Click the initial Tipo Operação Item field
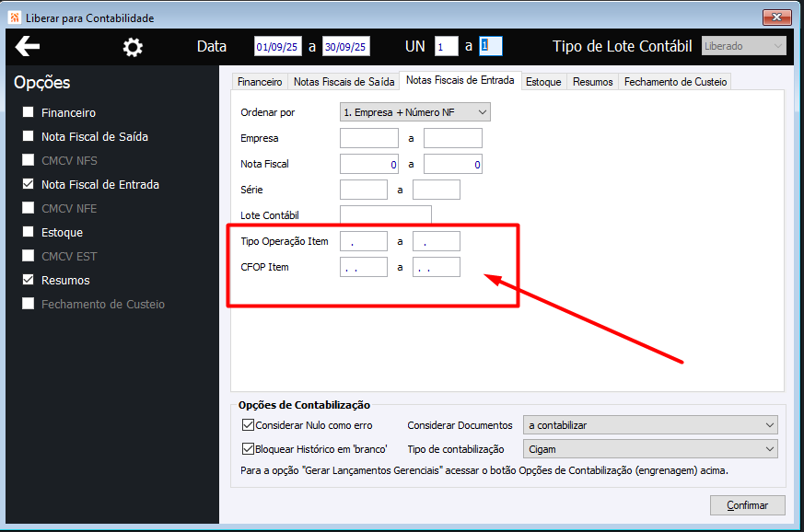This screenshot has width=804, height=532. (x=364, y=241)
